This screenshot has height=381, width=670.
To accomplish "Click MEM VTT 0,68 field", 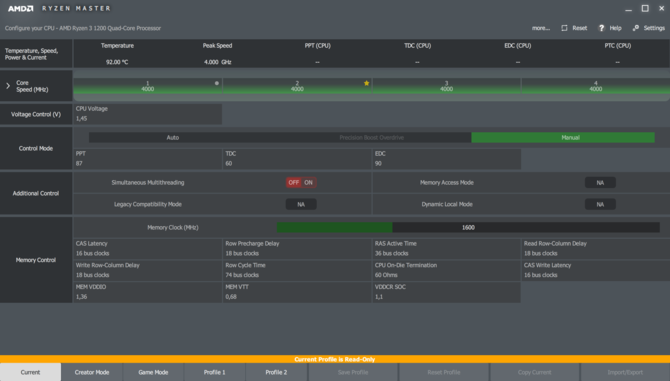I will coord(297,292).
